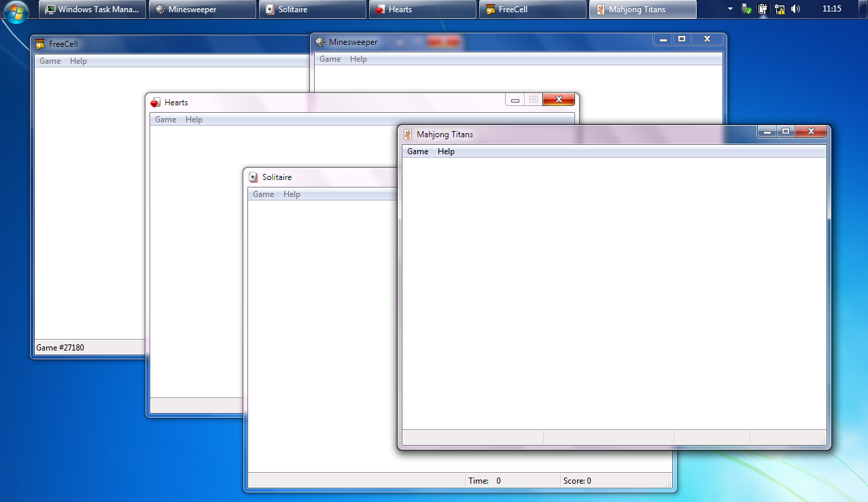Viewport: 868px width, 502px height.
Task: Click "Score: 0" in Solitaire status bar
Action: click(577, 481)
